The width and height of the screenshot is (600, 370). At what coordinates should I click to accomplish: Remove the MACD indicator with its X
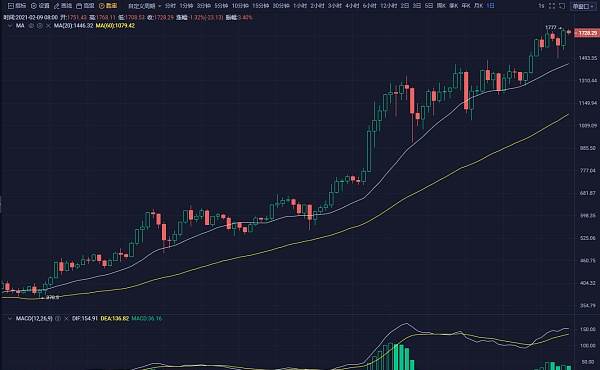click(66, 318)
